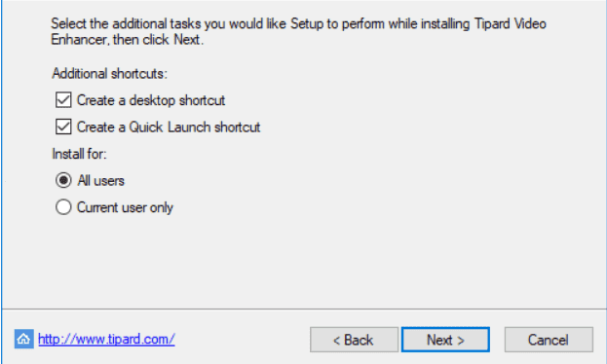The width and height of the screenshot is (607, 364).
Task: Click the 'All users' option label
Action: [x=100, y=181]
